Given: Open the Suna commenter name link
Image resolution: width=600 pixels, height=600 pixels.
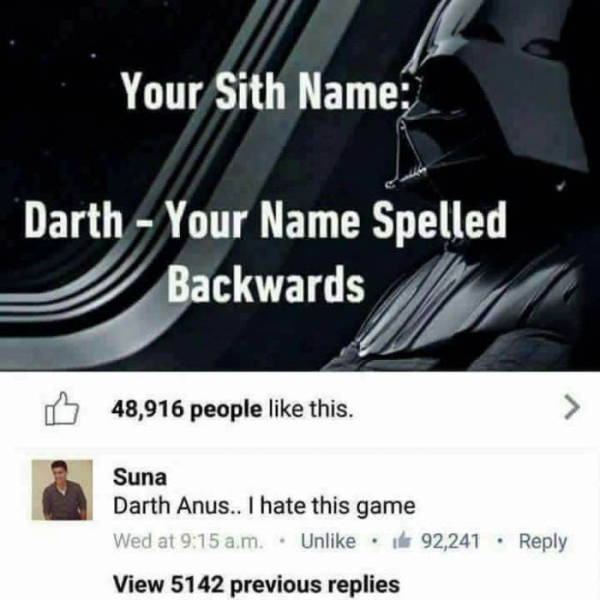Looking at the screenshot, I should click(140, 477).
